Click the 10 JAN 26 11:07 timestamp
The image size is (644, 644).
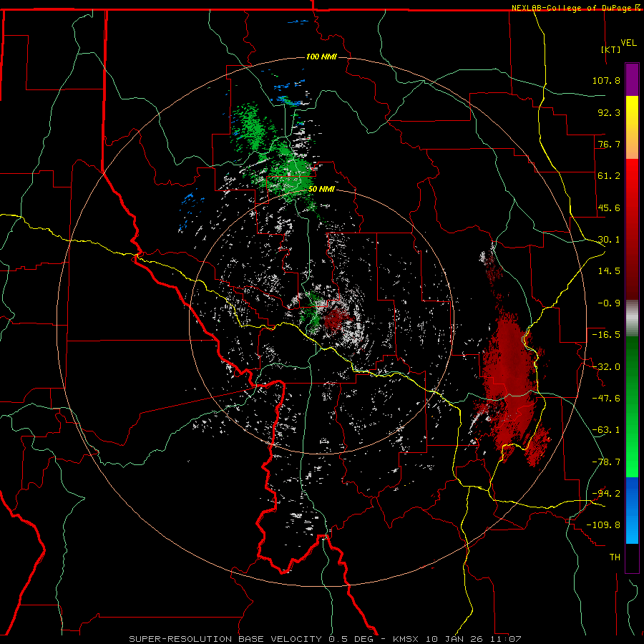[x=474, y=639]
